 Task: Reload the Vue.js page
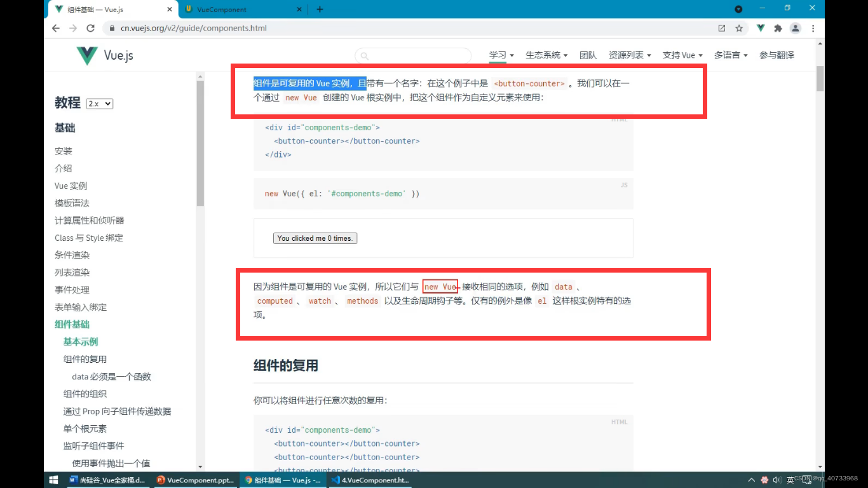90,28
